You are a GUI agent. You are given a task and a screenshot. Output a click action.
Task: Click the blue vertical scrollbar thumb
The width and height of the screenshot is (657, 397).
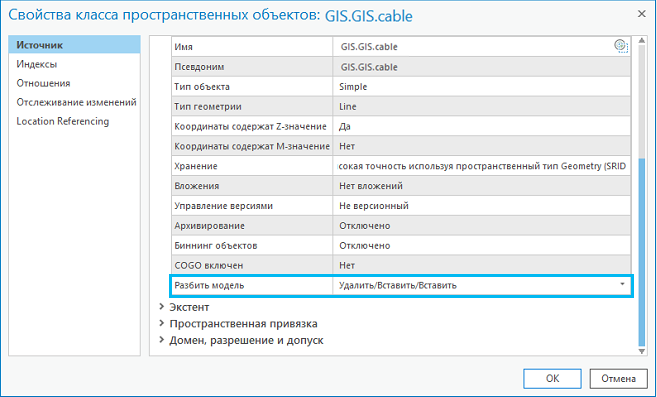pos(641,252)
